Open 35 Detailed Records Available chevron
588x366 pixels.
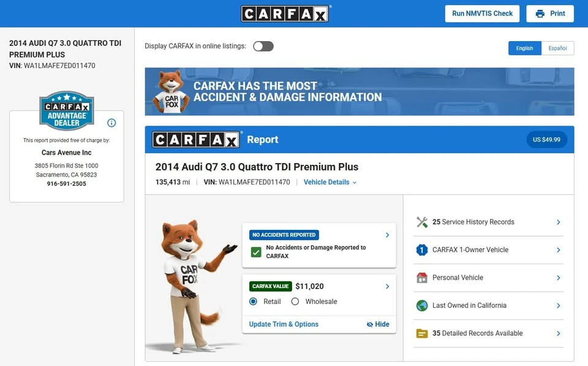(559, 334)
